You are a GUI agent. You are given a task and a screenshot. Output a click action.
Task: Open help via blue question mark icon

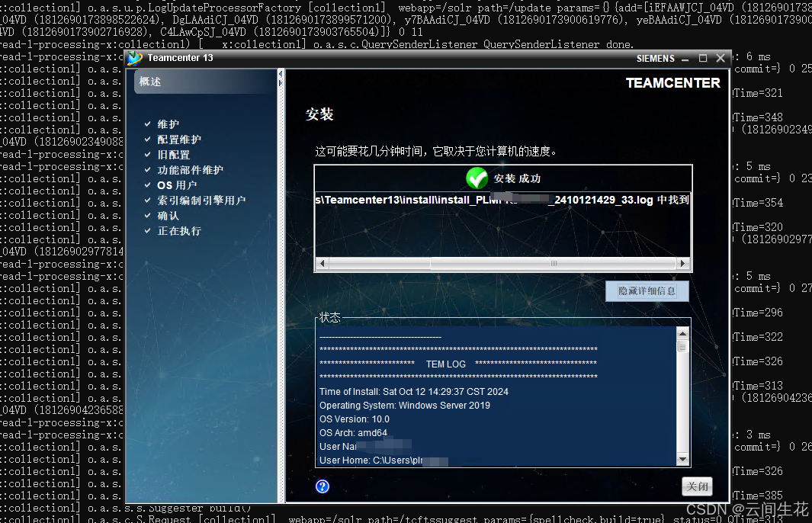pos(322,486)
